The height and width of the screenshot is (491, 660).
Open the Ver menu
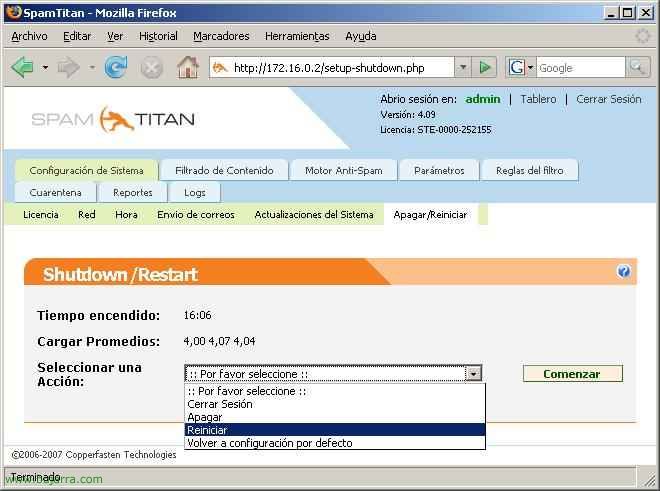(x=114, y=36)
